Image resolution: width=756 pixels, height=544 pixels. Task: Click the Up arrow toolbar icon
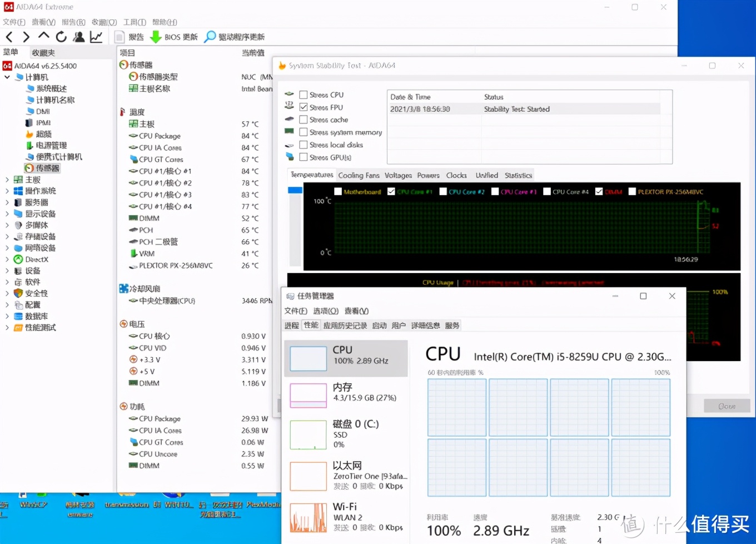click(43, 37)
